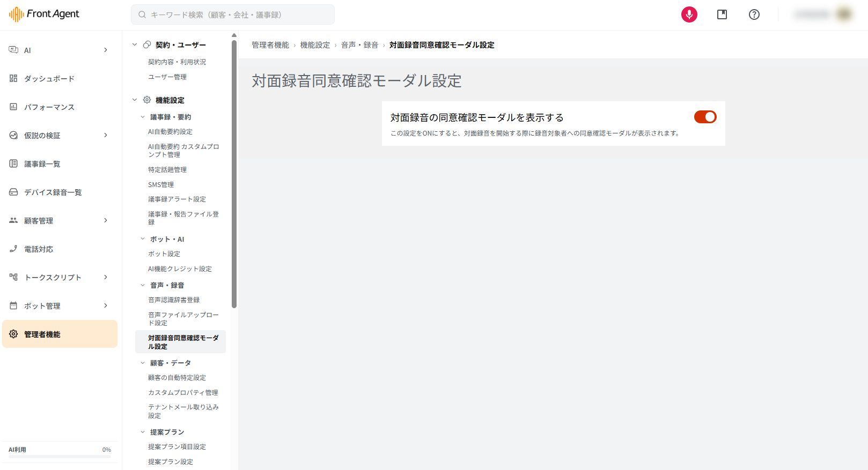Collapse the 顧客・データ group chevron
The height and width of the screenshot is (470, 868).
pyautogui.click(x=143, y=363)
